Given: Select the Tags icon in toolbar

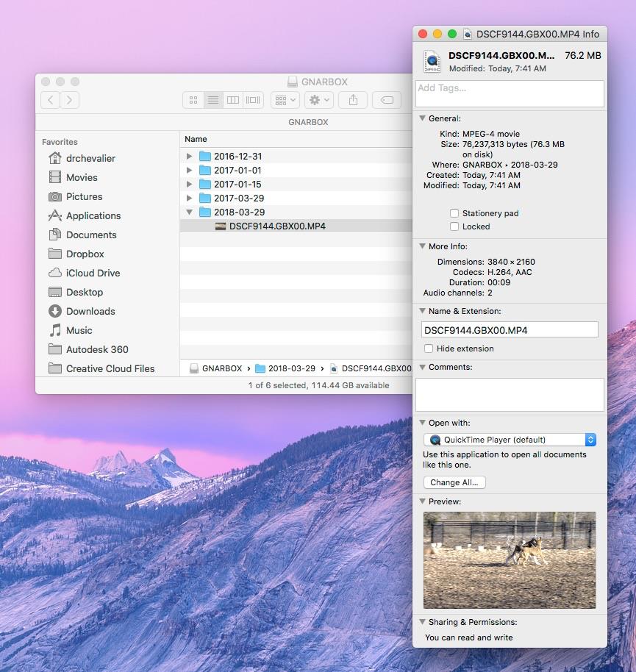Looking at the screenshot, I should click(x=386, y=99).
